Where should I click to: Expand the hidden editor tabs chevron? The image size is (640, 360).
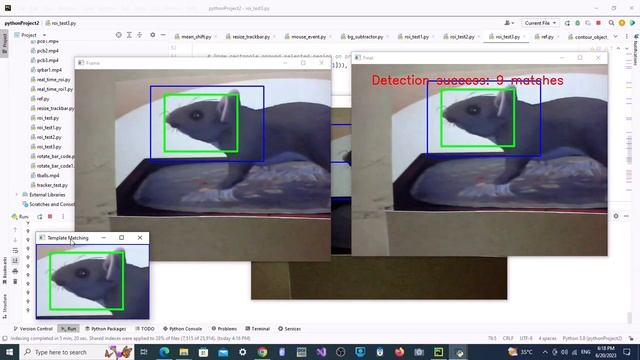pyautogui.click(x=616, y=37)
